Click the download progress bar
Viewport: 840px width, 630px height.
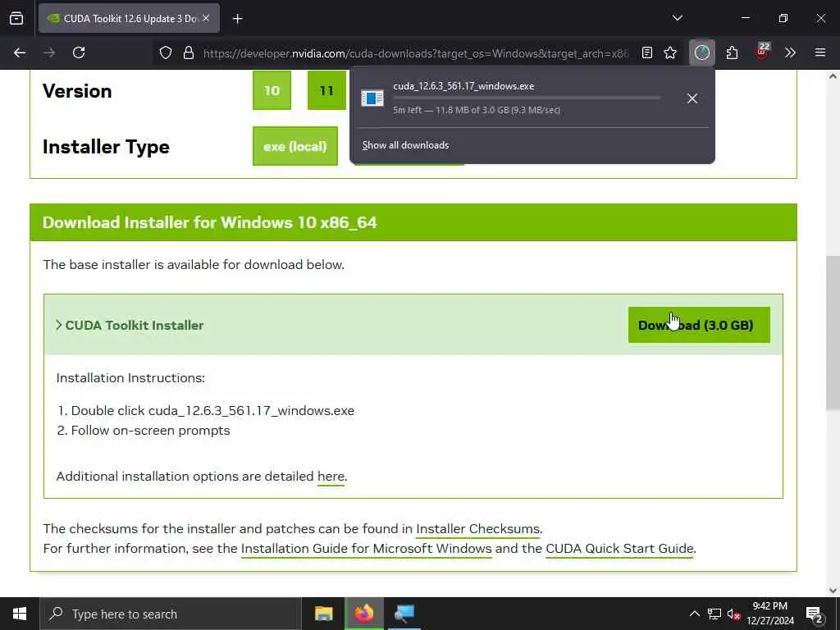[527, 98]
